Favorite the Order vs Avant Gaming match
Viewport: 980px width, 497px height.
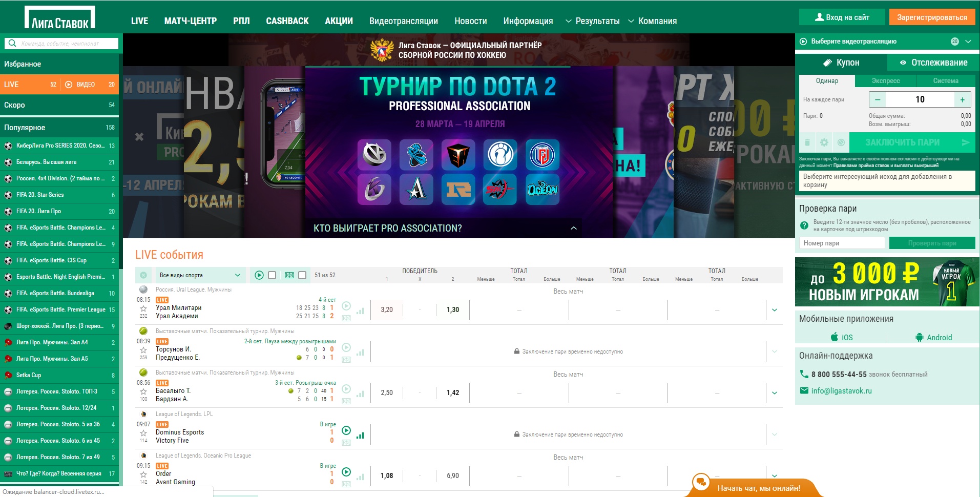coord(143,474)
